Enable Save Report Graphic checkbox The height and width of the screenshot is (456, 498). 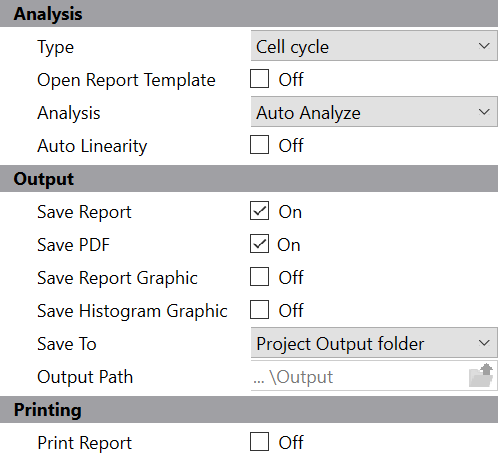click(259, 277)
